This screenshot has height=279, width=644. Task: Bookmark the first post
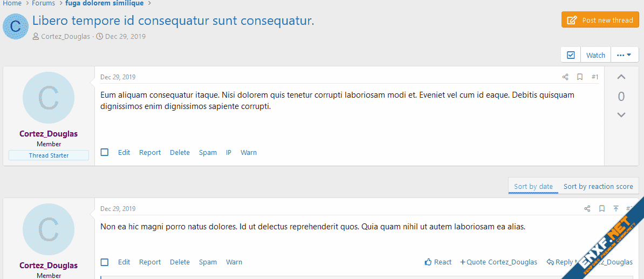[x=580, y=77]
